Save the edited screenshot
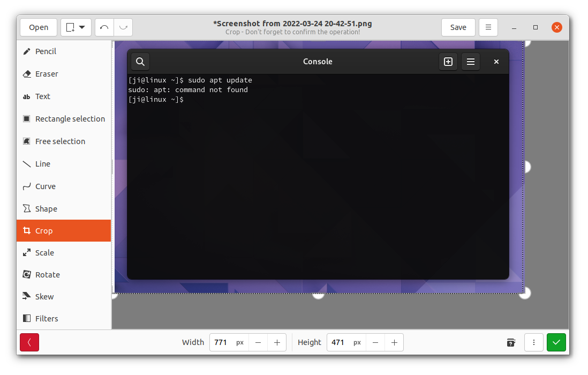588x375 pixels. click(x=458, y=27)
